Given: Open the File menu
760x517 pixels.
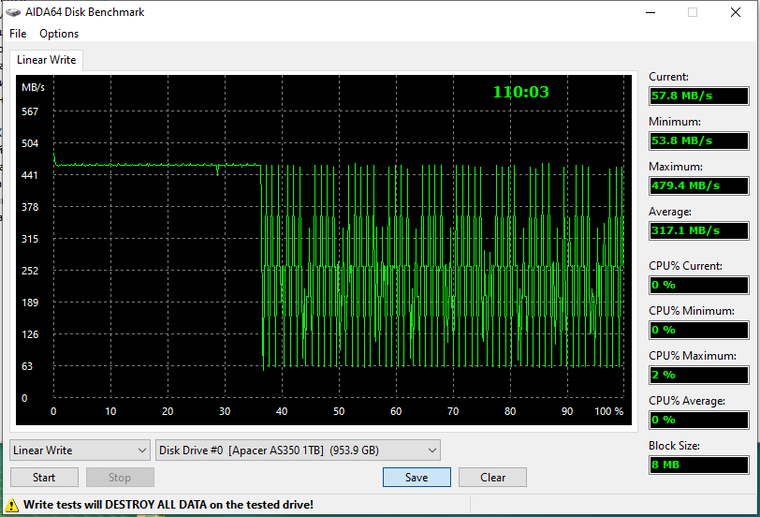Looking at the screenshot, I should (x=18, y=34).
